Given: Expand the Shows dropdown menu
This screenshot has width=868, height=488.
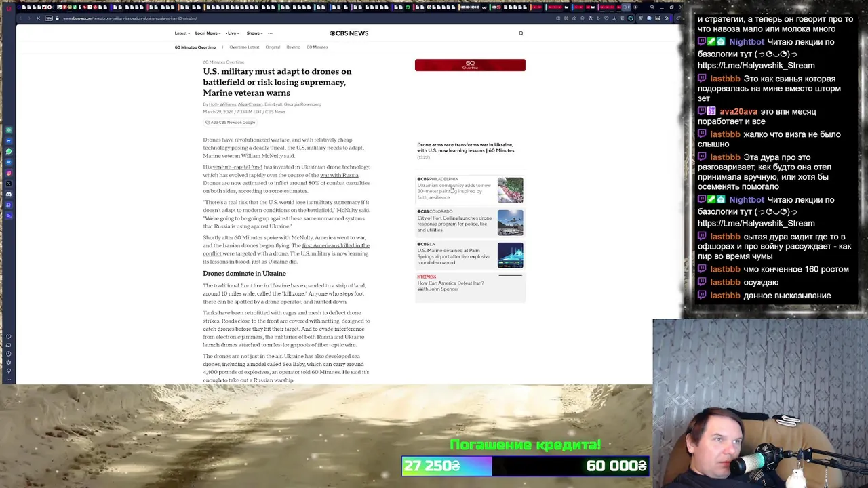Looking at the screenshot, I should 254,33.
